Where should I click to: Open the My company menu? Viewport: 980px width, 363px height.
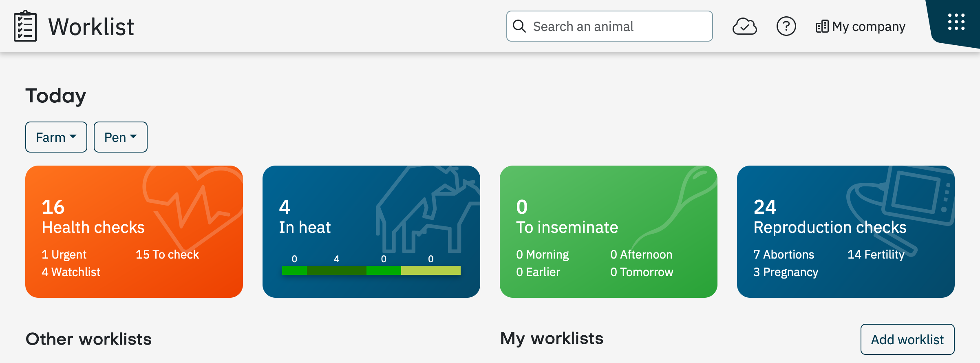[x=860, y=27]
